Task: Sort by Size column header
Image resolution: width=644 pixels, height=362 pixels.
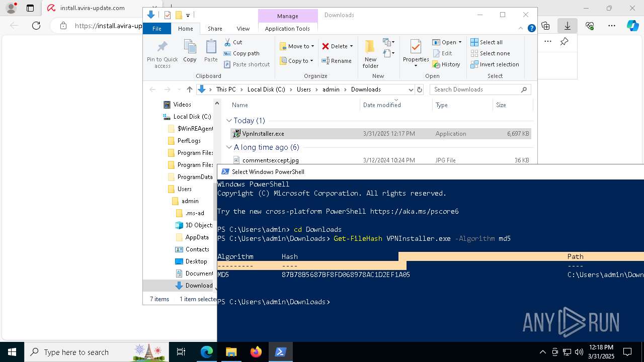Action: pyautogui.click(x=512, y=105)
